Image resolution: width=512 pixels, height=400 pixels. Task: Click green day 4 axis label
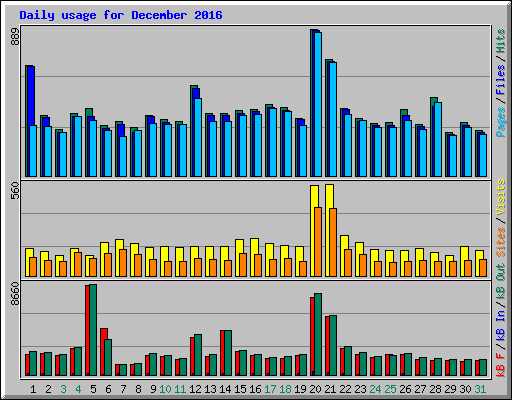point(78,389)
